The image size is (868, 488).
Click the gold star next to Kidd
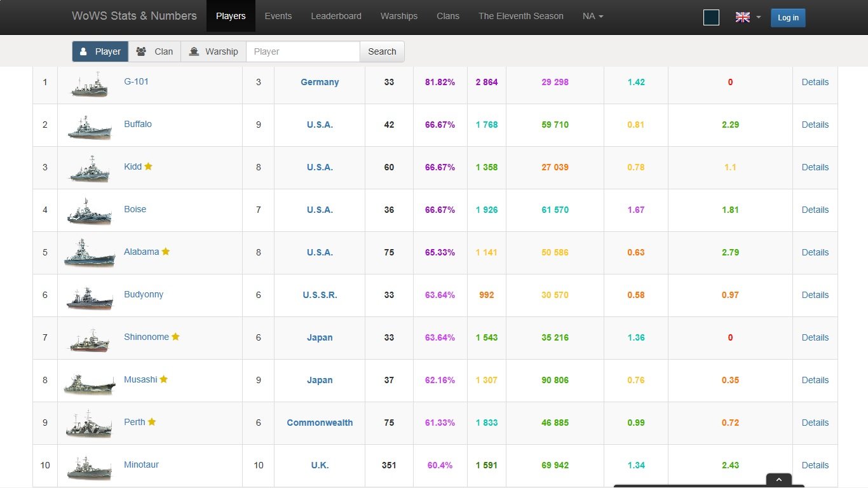pyautogui.click(x=149, y=166)
